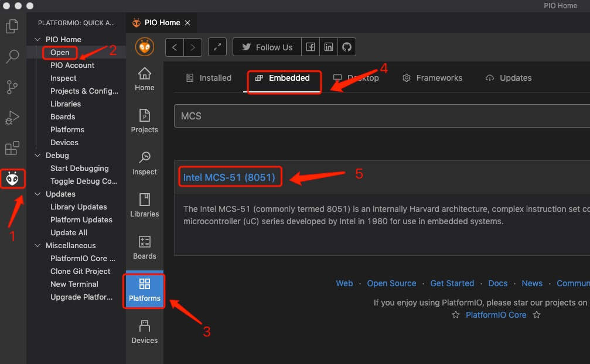
Task: Click the GitHub icon in PIO toolbar
Action: (347, 47)
